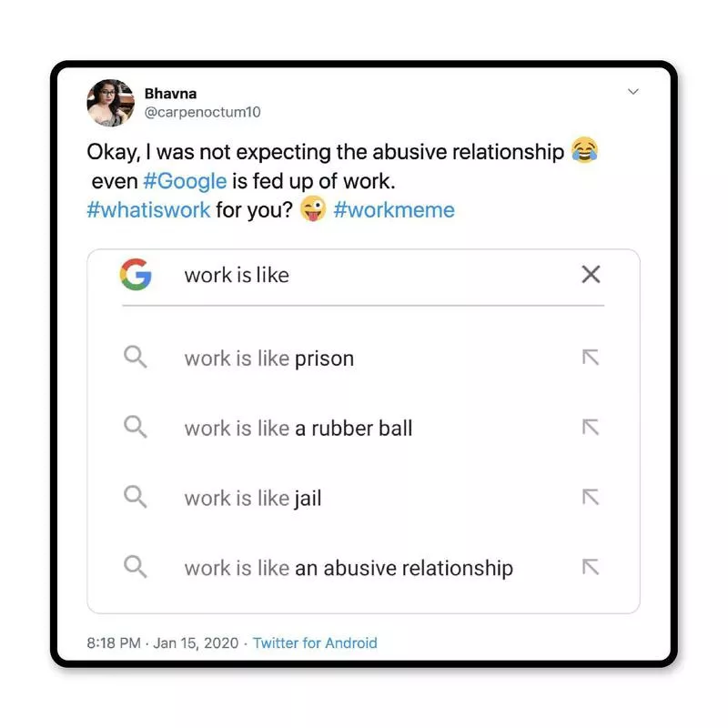Select 'work is like an abusive relationship' suggestion
The height and width of the screenshot is (728, 728).
click(x=349, y=568)
